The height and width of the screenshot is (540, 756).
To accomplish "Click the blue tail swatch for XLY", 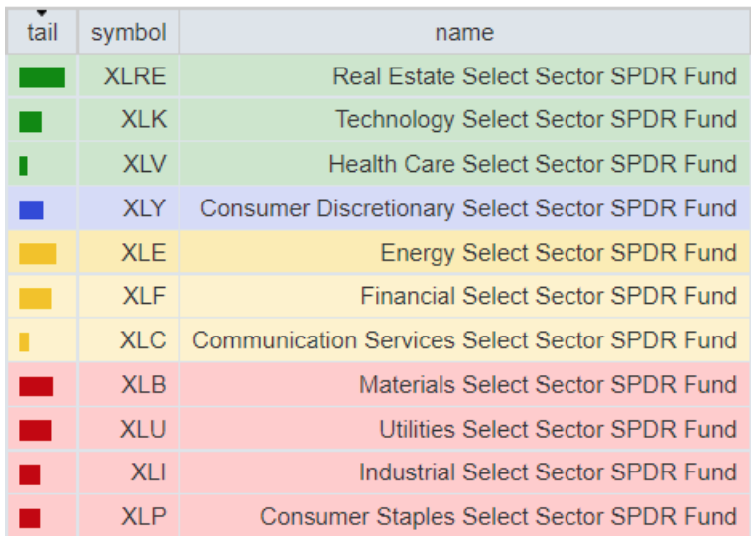I will tap(31, 209).
